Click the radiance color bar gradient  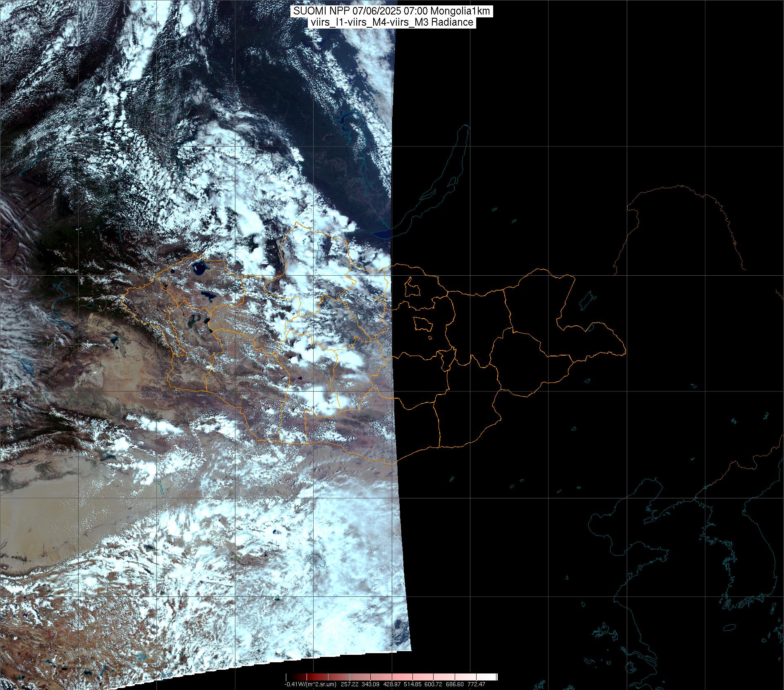[x=391, y=677]
